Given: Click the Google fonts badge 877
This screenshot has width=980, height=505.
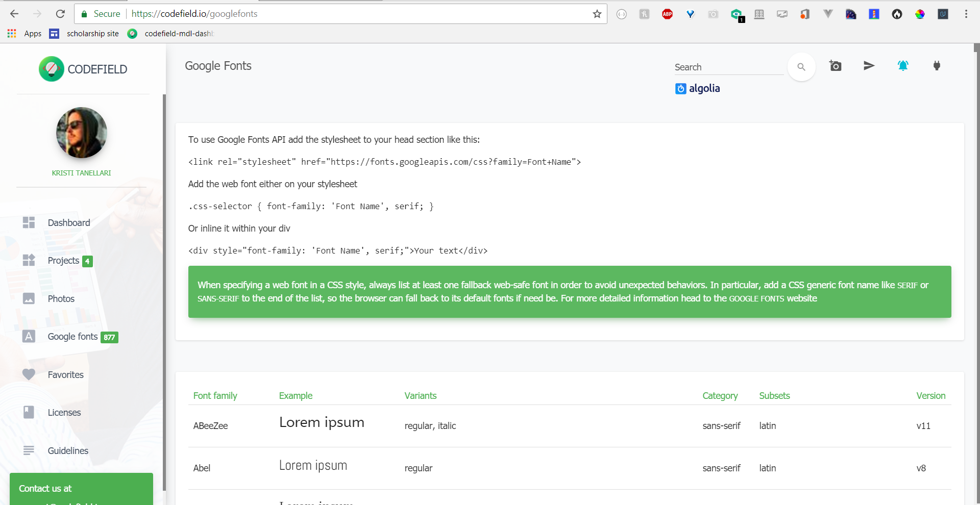Looking at the screenshot, I should [109, 337].
